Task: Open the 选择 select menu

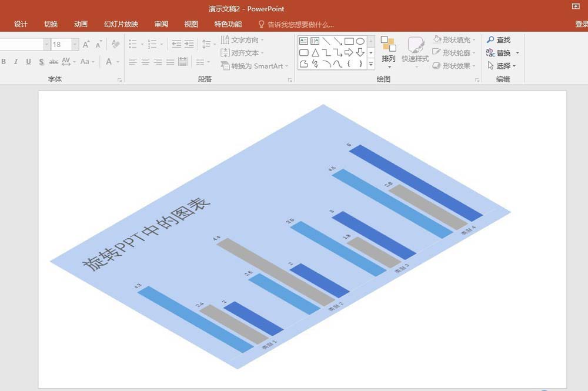Action: click(x=502, y=66)
